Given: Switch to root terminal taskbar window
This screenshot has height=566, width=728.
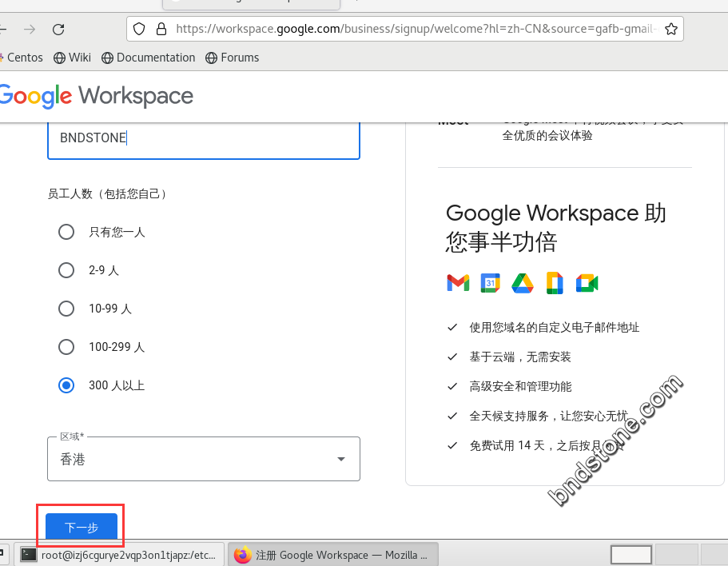Looking at the screenshot, I should tap(119, 555).
